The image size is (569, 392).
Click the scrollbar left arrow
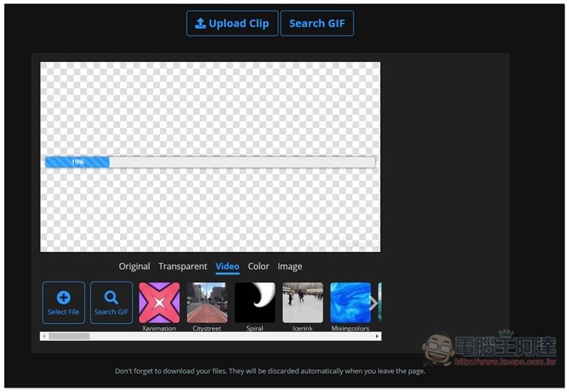[44, 337]
